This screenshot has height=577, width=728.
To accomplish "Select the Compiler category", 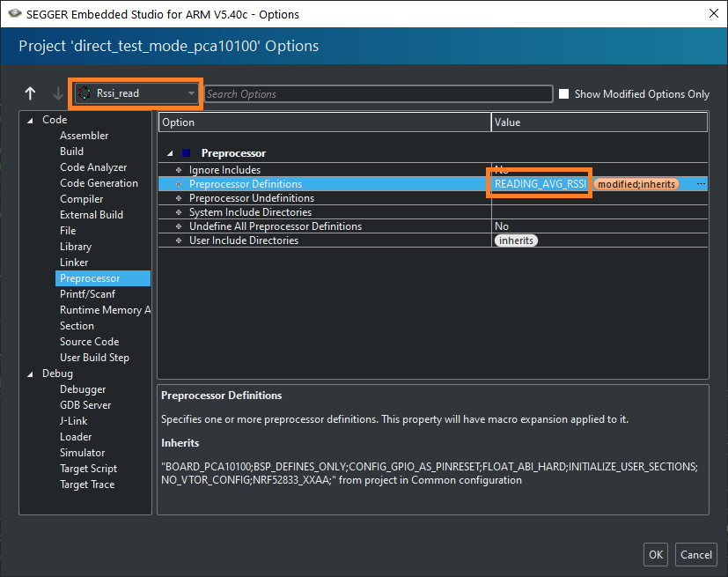I will (82, 199).
